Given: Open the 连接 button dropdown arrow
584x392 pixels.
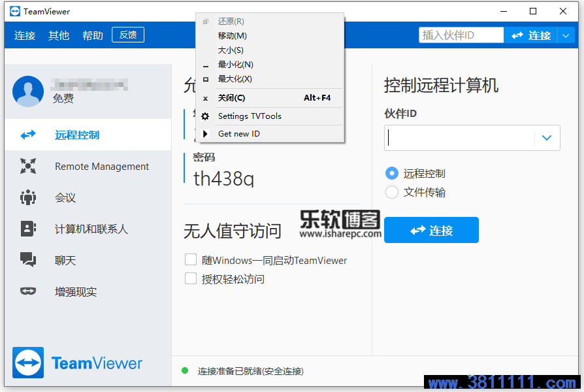Looking at the screenshot, I should (x=566, y=35).
